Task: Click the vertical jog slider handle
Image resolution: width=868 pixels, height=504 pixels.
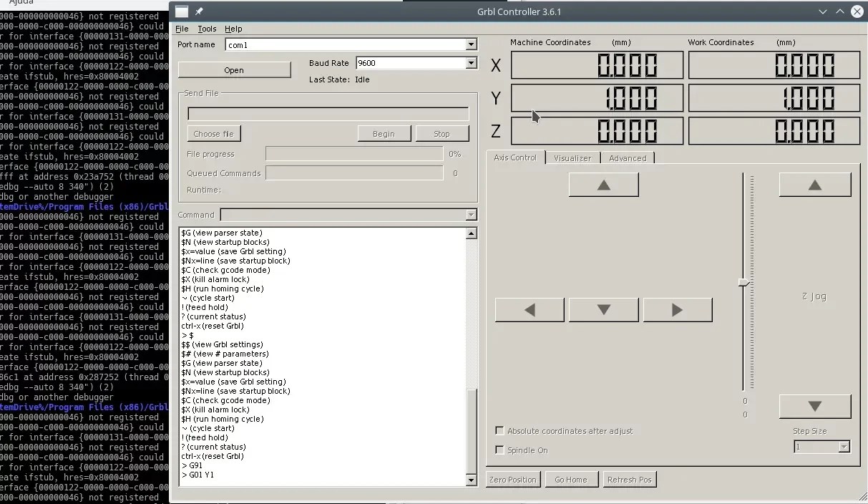Action: tap(744, 283)
